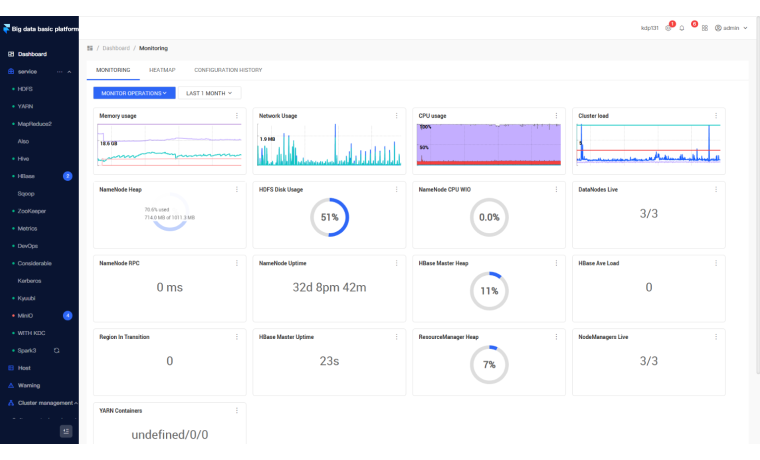Screen dimensions: 760x460
Task: Click the three-dots icon beside service
Action: pos(58,72)
